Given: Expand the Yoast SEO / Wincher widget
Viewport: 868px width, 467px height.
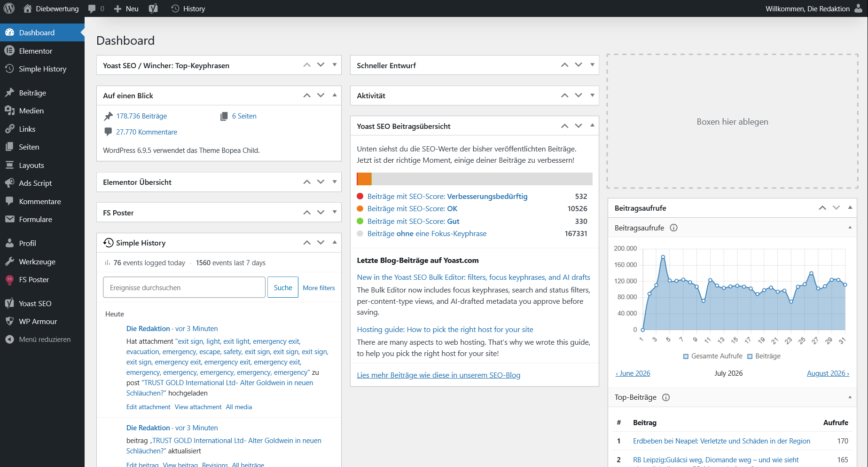Looking at the screenshot, I should [x=335, y=65].
